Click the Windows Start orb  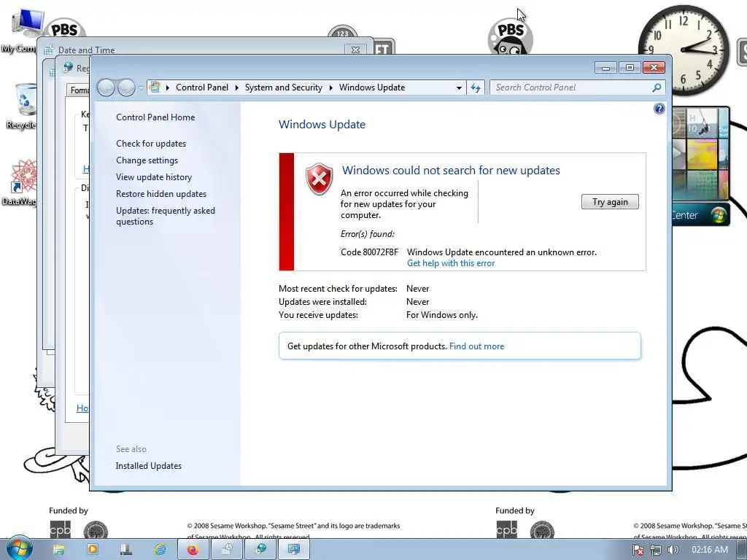coord(19,548)
